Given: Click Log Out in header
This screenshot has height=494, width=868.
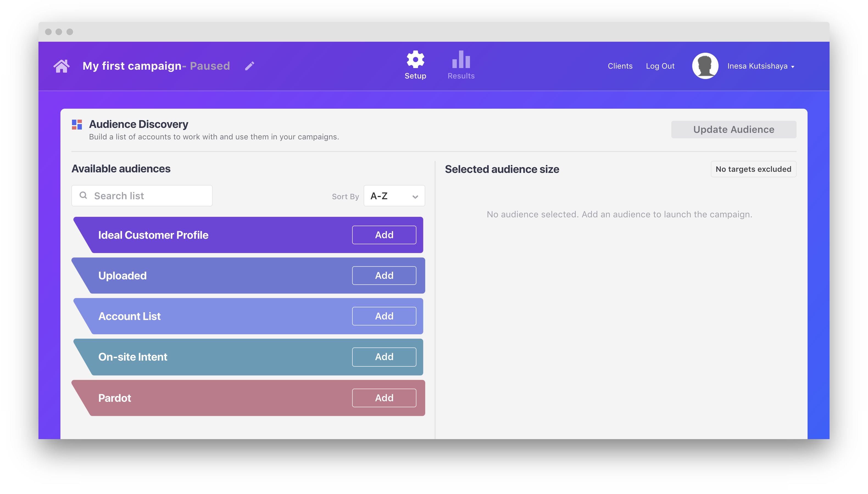Looking at the screenshot, I should pyautogui.click(x=660, y=66).
